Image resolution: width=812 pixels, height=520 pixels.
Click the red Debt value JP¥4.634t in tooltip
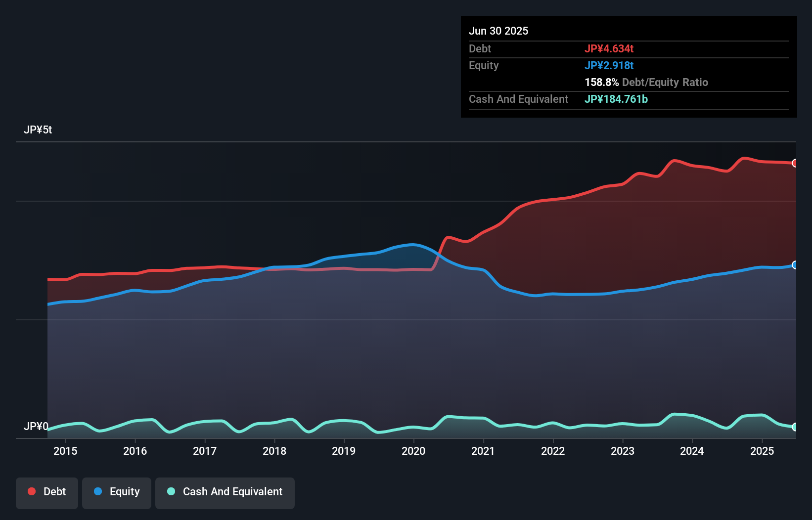click(x=610, y=48)
